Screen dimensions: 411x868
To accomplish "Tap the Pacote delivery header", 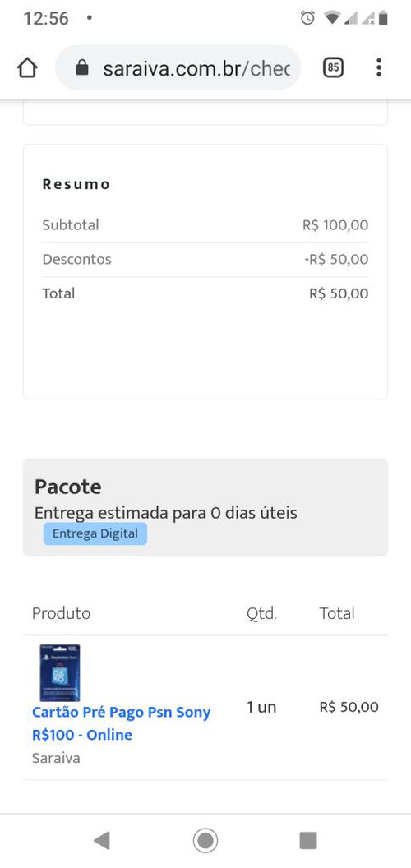I will point(68,487).
